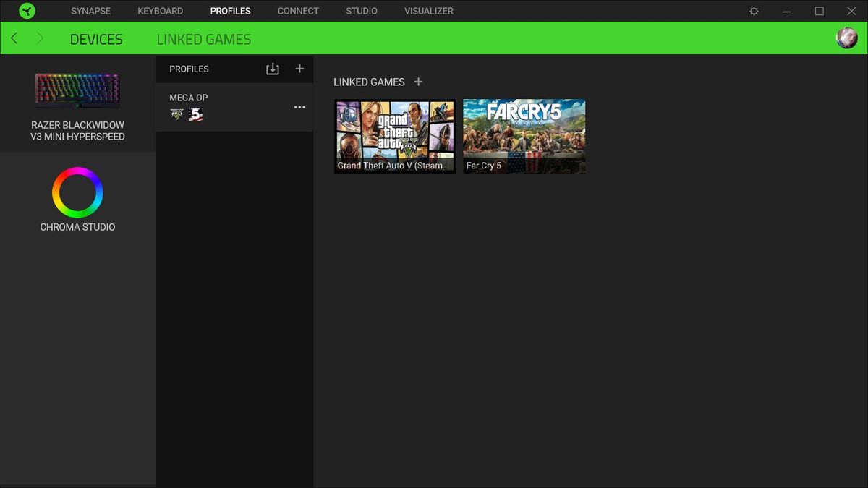Open the settings gear icon
This screenshot has height=488, width=868.
pos(754,11)
